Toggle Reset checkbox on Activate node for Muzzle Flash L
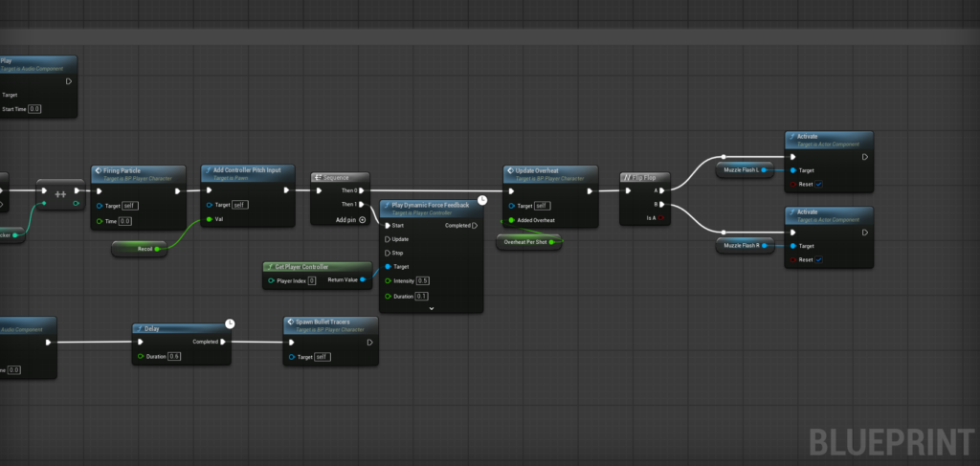 click(x=818, y=184)
